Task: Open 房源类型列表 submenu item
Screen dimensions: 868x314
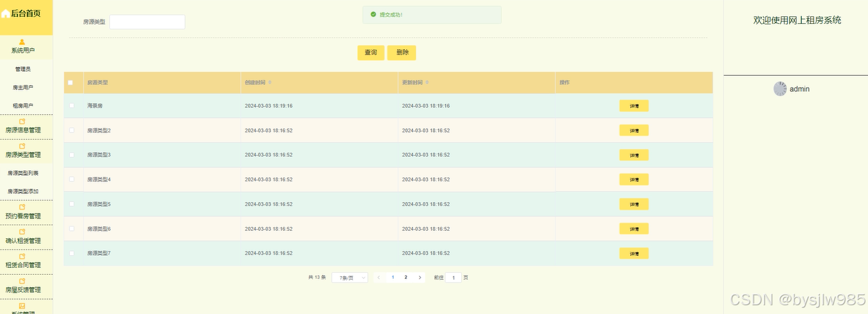Action: click(23, 173)
